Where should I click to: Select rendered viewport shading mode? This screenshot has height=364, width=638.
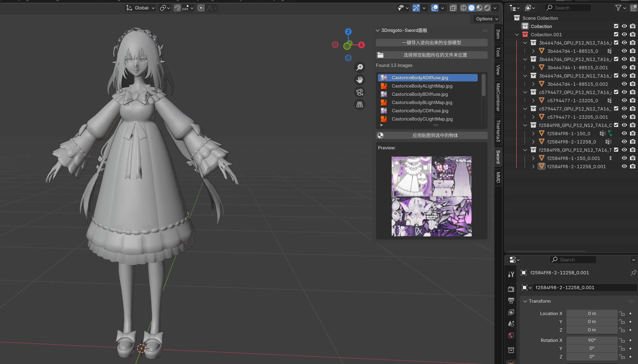[x=487, y=8]
